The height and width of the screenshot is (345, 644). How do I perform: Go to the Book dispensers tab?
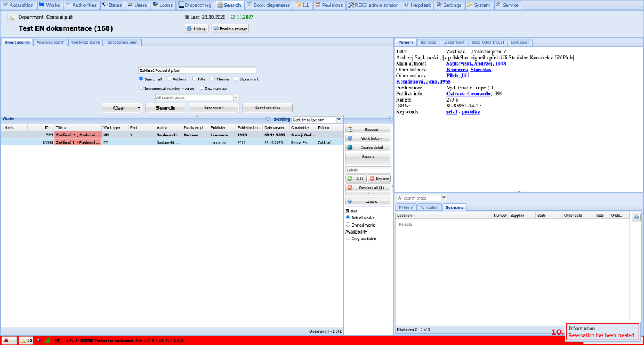click(269, 5)
